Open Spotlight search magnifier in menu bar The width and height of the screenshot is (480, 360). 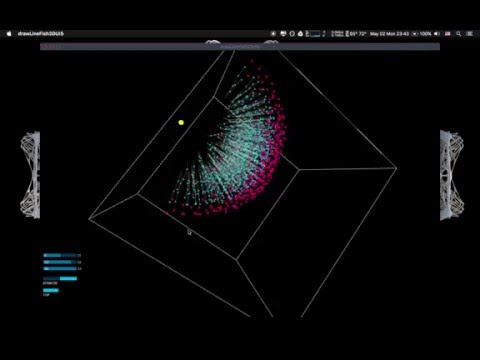459,34
